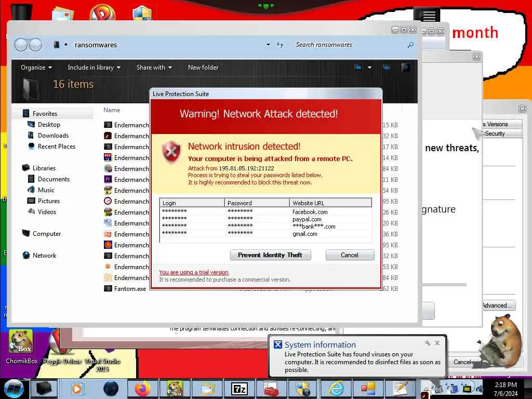Dismiss the System information balloon with X
This screenshot has width=532, height=399.
pos(437,343)
